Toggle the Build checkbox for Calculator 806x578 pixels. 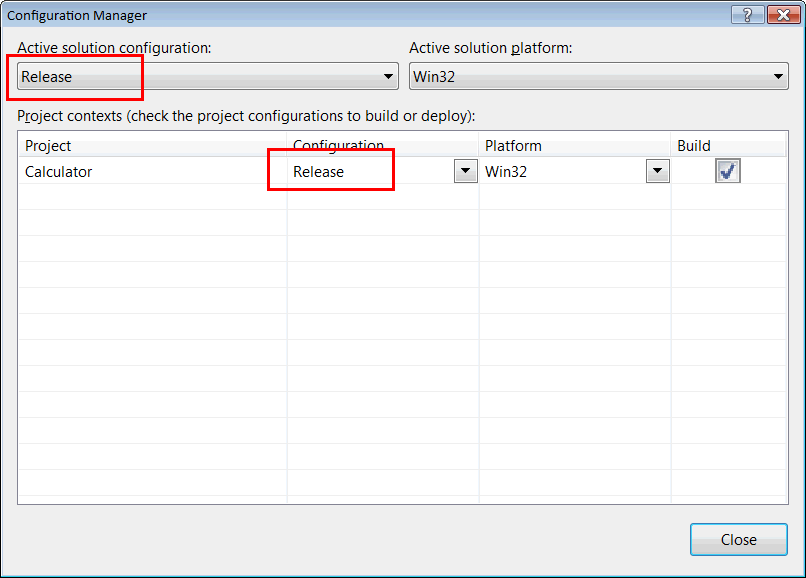pos(727,171)
